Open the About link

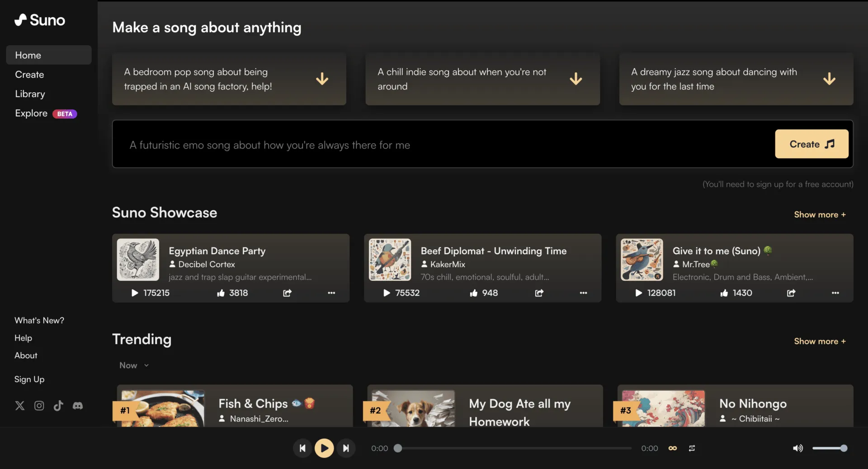(x=26, y=355)
